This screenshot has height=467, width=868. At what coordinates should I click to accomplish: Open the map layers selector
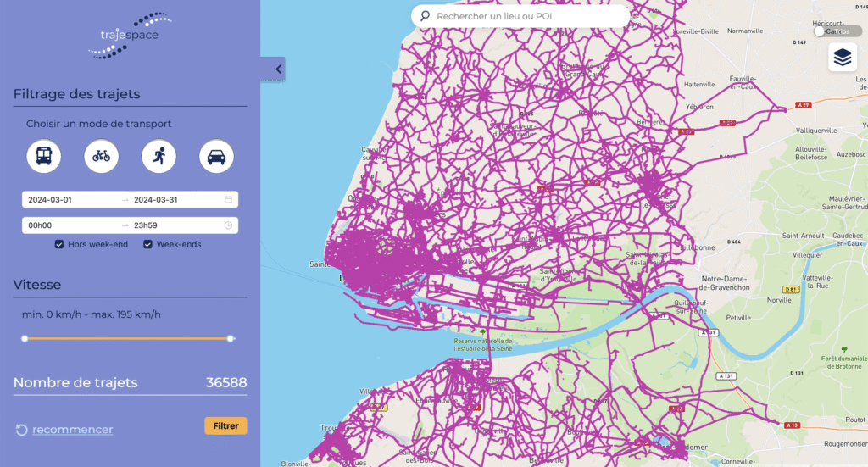tap(843, 58)
